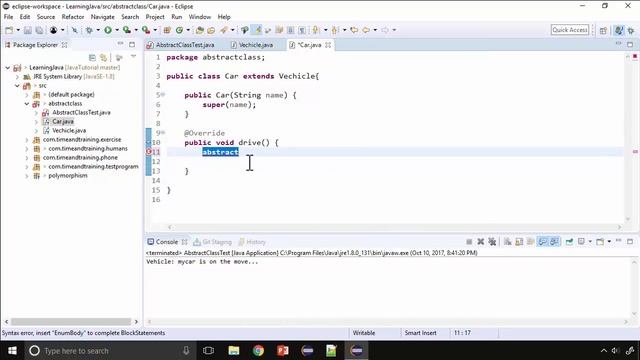Expand the polymorphism package node
Screen dimensions: 640x360
point(27,176)
